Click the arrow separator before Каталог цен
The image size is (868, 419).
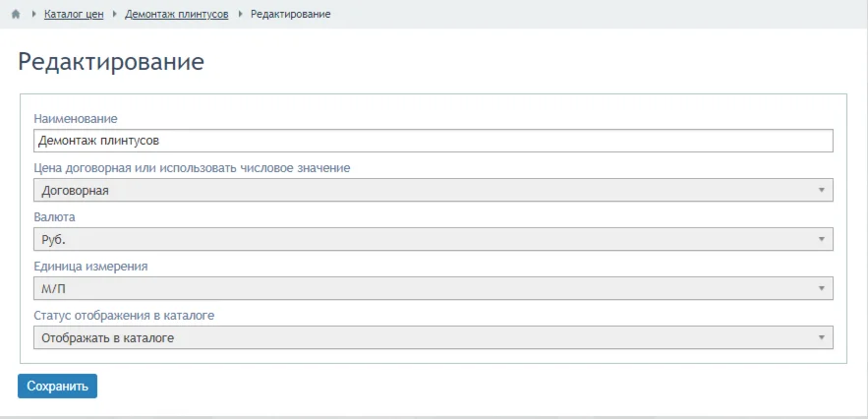[34, 15]
